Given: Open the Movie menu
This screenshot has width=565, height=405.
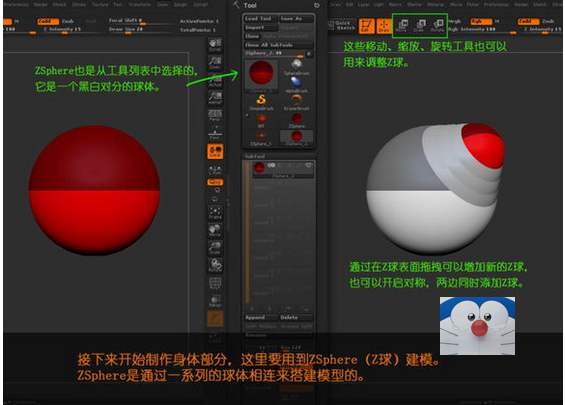Looking at the screenshot, I should [x=456, y=5].
